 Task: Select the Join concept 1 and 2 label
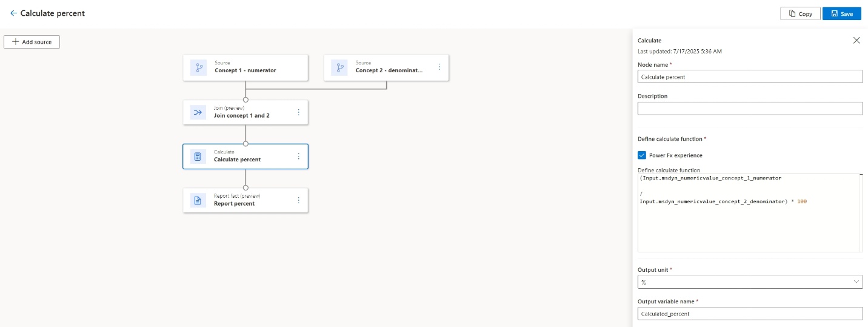click(241, 115)
